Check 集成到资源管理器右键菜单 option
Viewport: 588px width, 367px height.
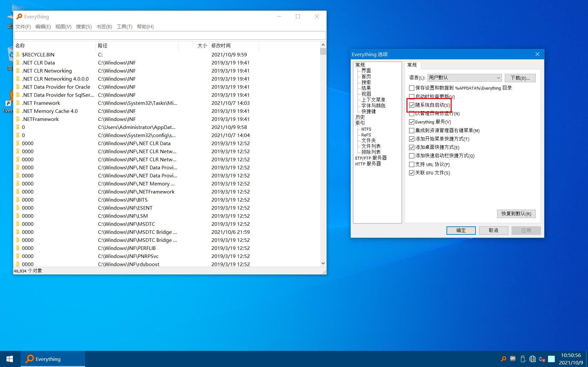pyautogui.click(x=412, y=131)
